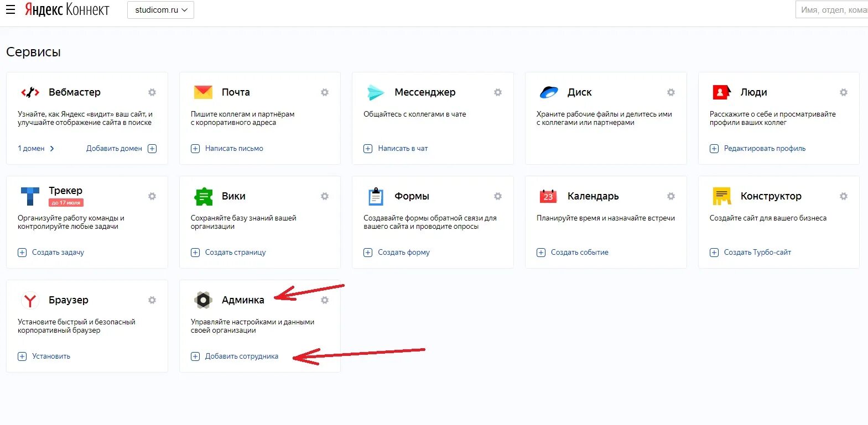The height and width of the screenshot is (425, 868).
Task: Click 'Создать событие' link
Action: 579,252
